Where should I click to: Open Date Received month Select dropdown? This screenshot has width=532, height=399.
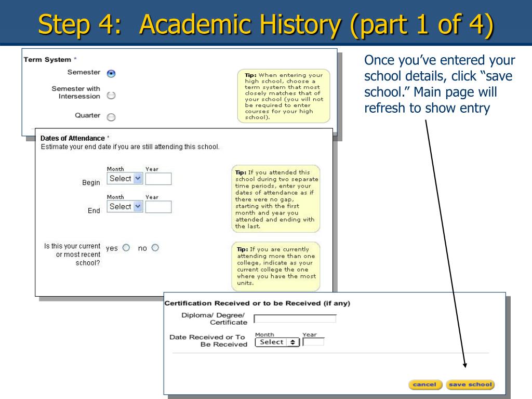click(x=277, y=342)
